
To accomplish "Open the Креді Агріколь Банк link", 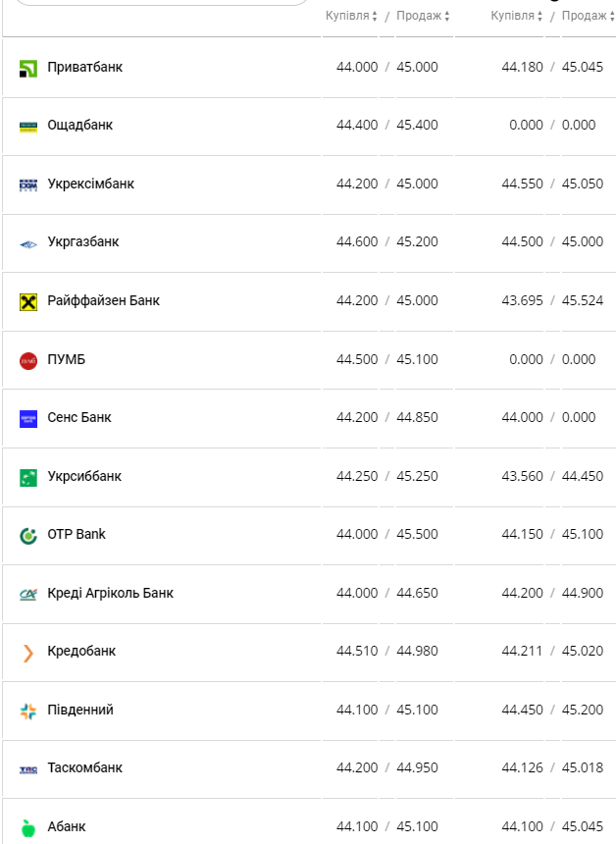I will [110, 593].
